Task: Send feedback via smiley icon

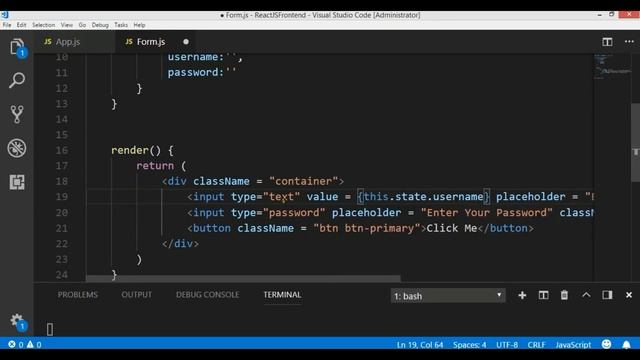Action: (607, 344)
